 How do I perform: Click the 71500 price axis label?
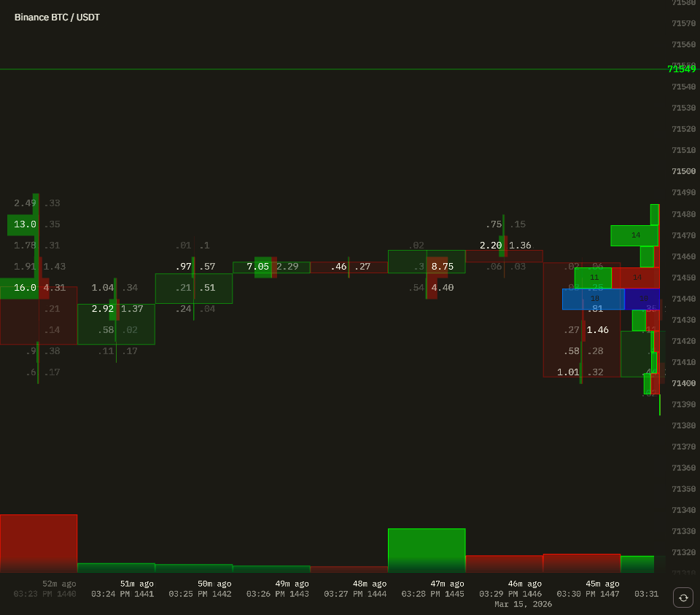682,171
